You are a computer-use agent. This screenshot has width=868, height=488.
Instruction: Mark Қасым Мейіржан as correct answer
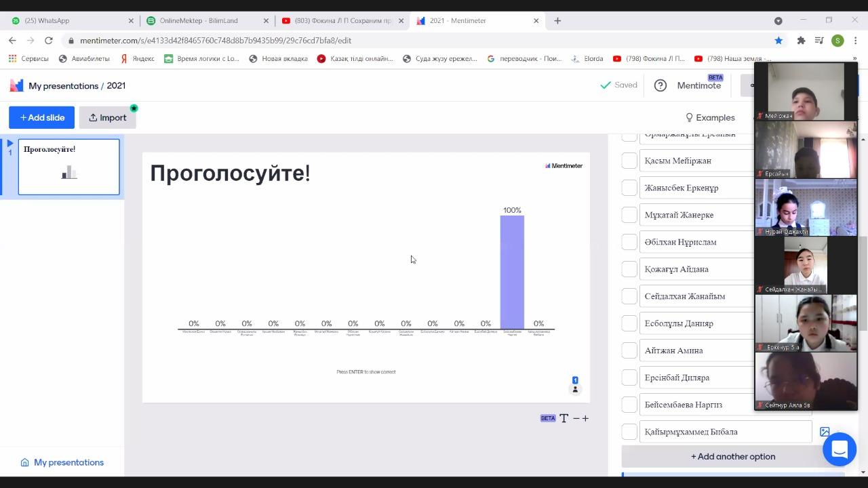pyautogui.click(x=629, y=161)
